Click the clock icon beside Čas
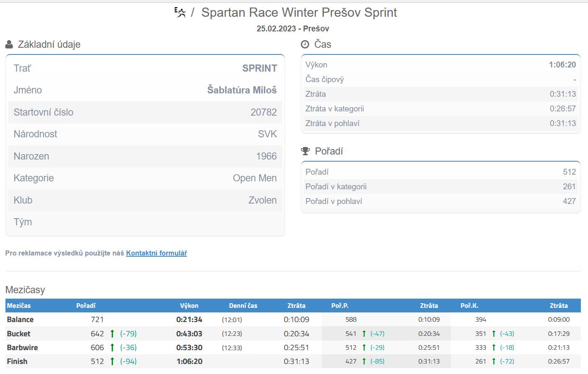This screenshot has width=588, height=374. point(305,44)
